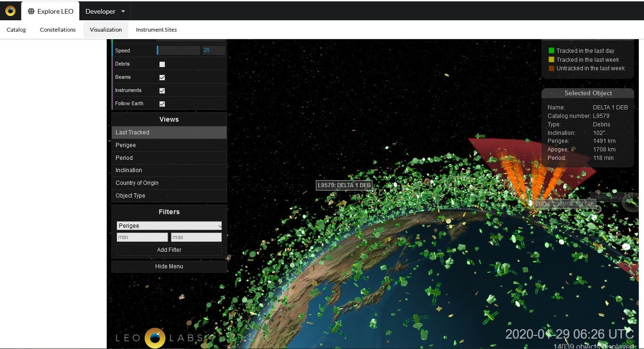This screenshot has height=349, width=644.
Task: Open the Developer dropdown caret
Action: tap(123, 11)
